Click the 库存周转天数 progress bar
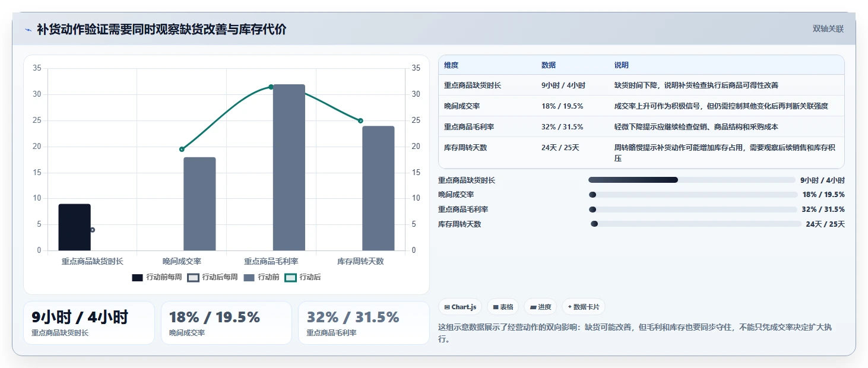The image size is (868, 368). [696, 224]
